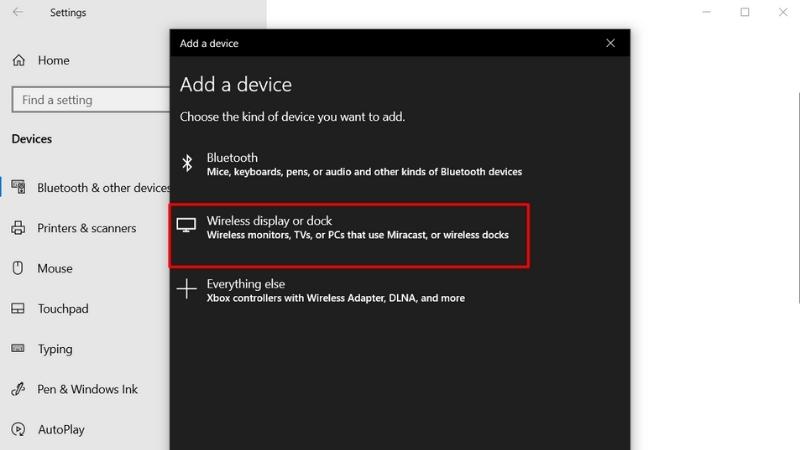Close the Add a device dialog
The height and width of the screenshot is (450, 800).
pos(610,43)
